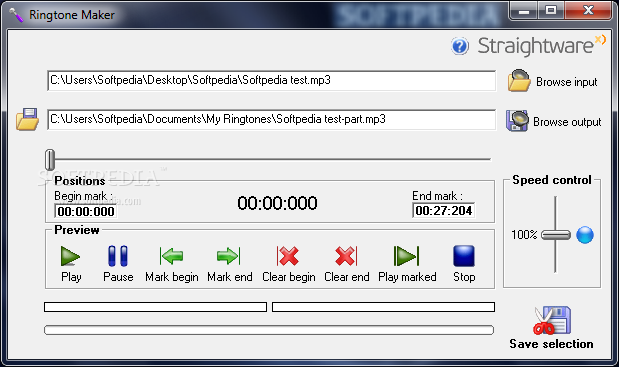Click the speed control slider handle
Viewport: 619px width, 367px height.
pos(555,235)
